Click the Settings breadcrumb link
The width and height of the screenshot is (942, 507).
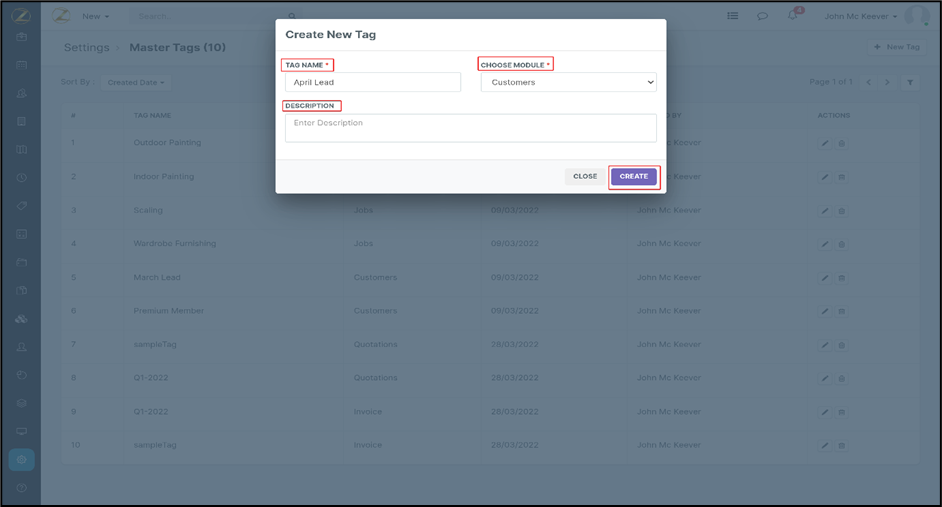click(87, 47)
